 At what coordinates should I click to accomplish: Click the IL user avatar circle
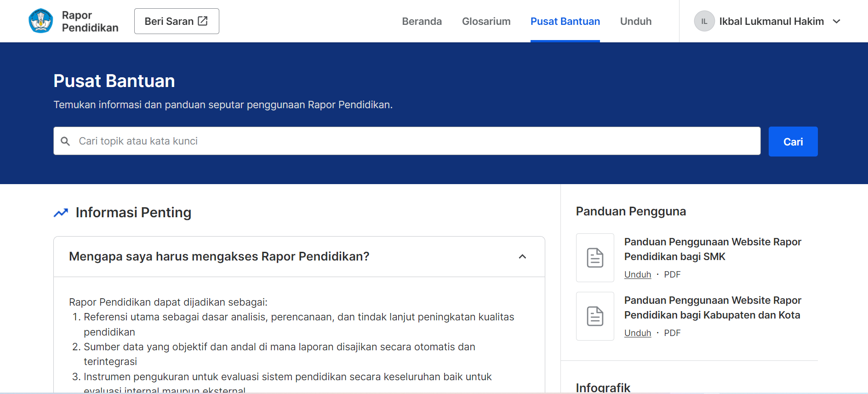(704, 21)
